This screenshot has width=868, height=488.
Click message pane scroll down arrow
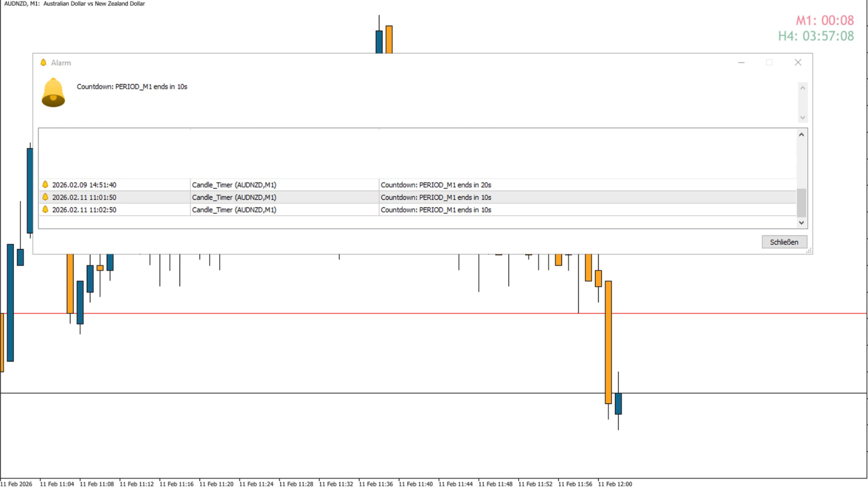[x=802, y=117]
